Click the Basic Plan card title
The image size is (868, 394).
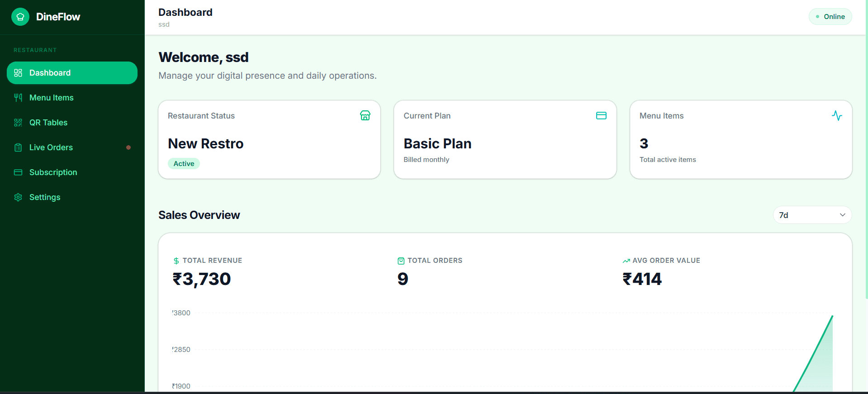tap(437, 143)
